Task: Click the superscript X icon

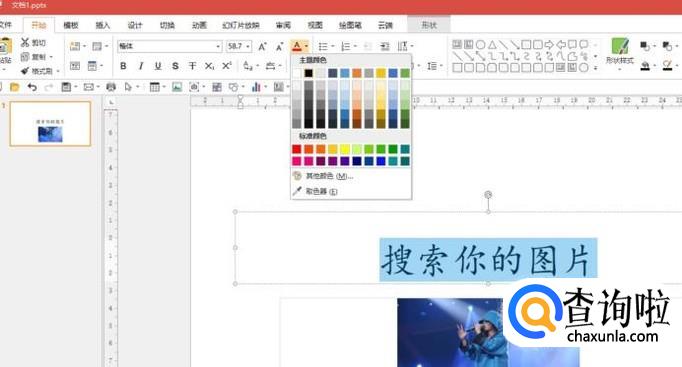Action: (x=227, y=66)
